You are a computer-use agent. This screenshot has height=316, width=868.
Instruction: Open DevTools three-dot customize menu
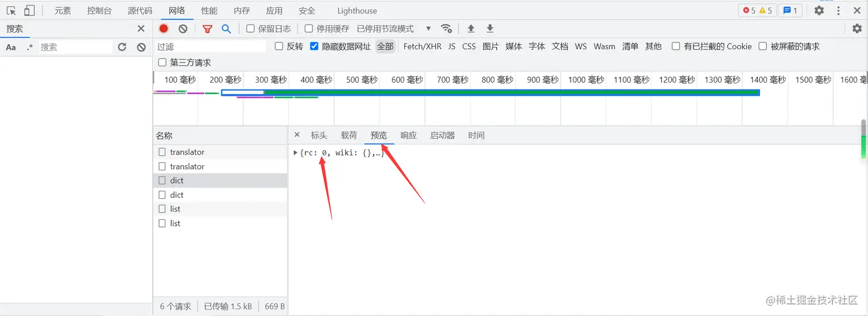point(839,10)
